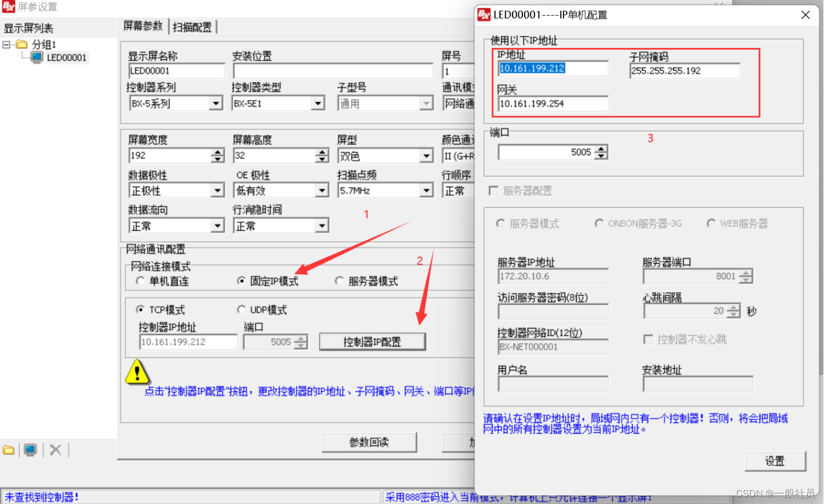Click the add screen monitor icon at bottom left
Screen dimensions: 824x504
tap(30, 450)
